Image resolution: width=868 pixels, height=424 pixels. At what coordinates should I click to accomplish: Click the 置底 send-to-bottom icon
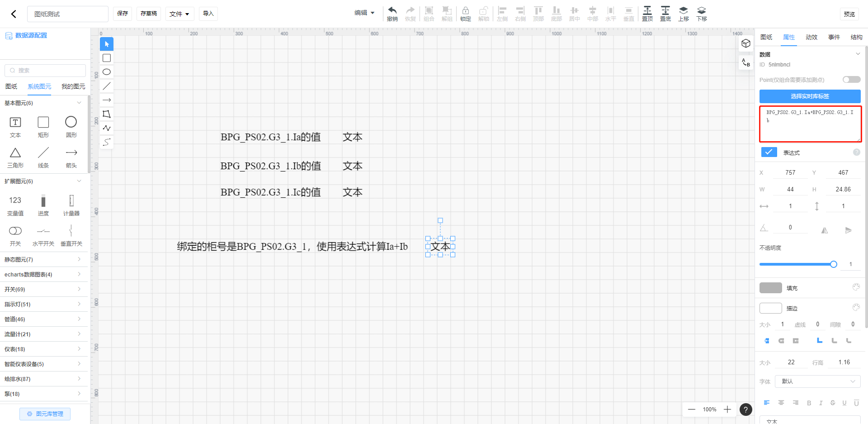point(665,14)
